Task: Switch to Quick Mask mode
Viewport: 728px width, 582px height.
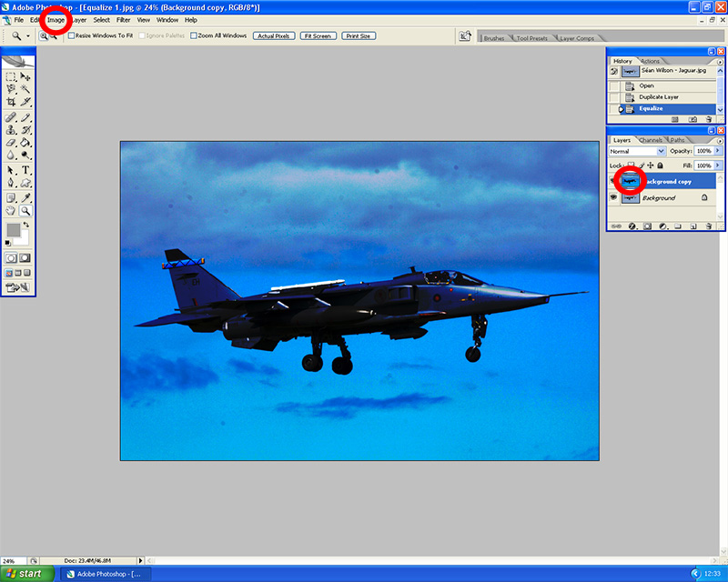Action: 25,258
